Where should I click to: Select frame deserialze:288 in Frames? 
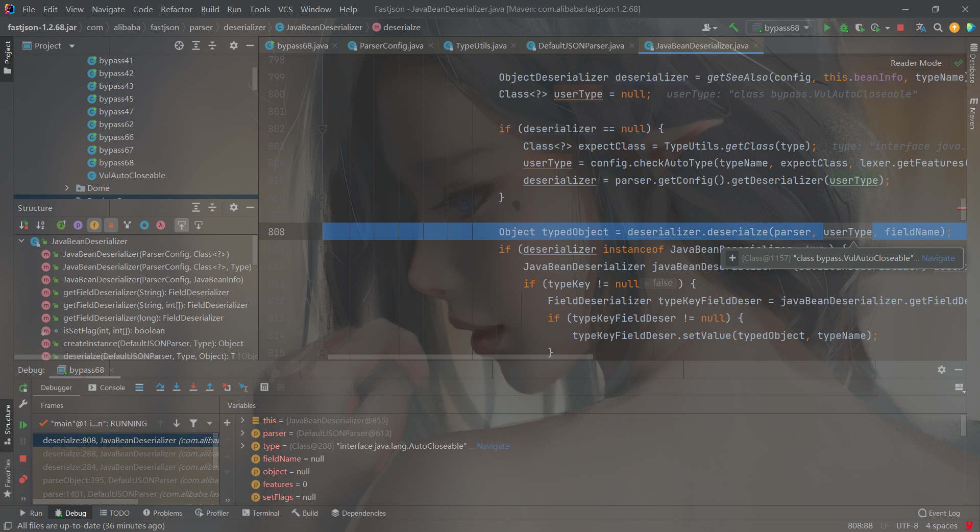coord(126,453)
